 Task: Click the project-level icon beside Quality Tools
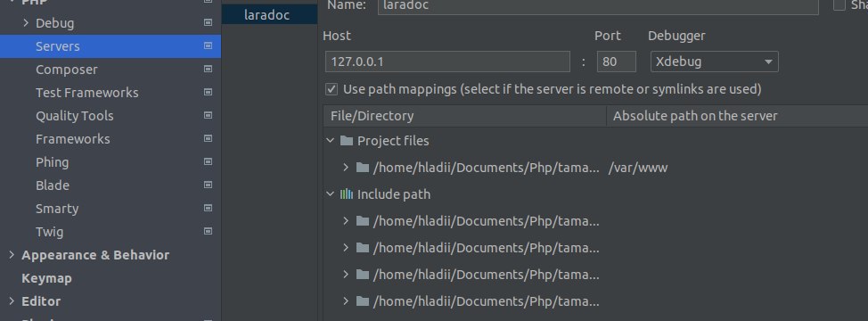click(209, 116)
